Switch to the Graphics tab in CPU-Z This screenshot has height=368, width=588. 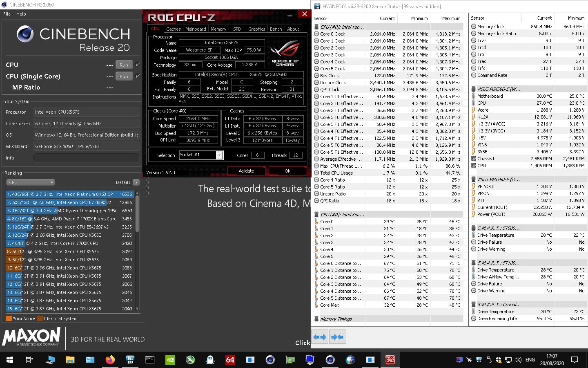(x=257, y=29)
